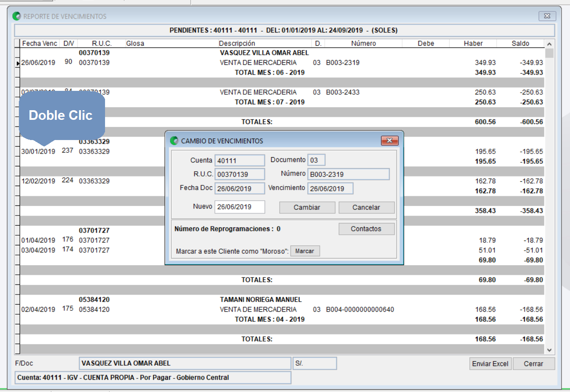Click the Haber column header
The width and height of the screenshot is (570, 392).
[473, 43]
